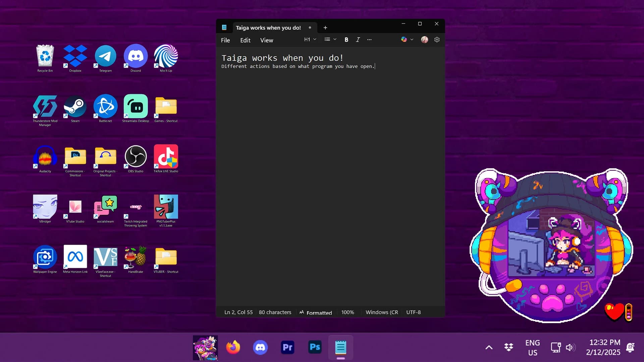The width and height of the screenshot is (644, 362).
Task: Select the Meta Horizon Link shortcut
Action: pyautogui.click(x=75, y=259)
